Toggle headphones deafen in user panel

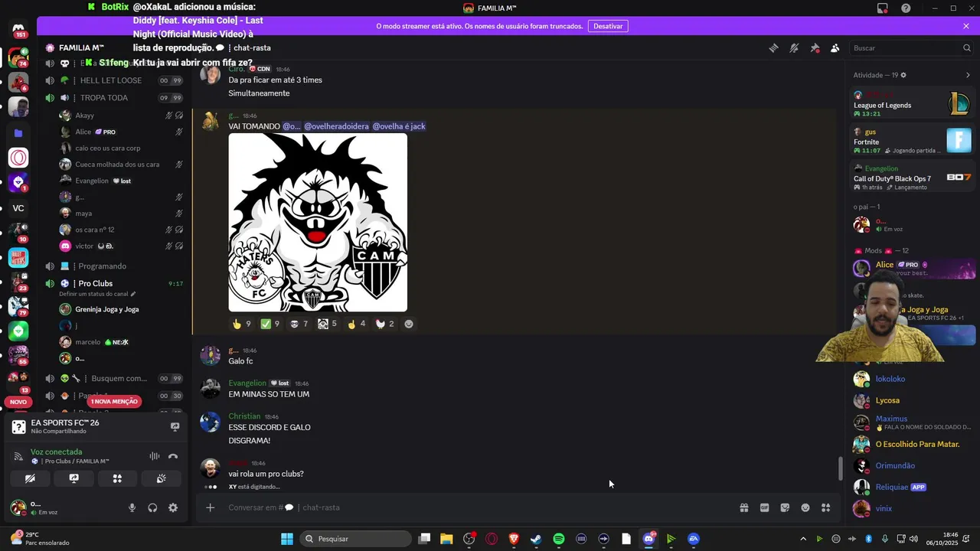(x=152, y=507)
